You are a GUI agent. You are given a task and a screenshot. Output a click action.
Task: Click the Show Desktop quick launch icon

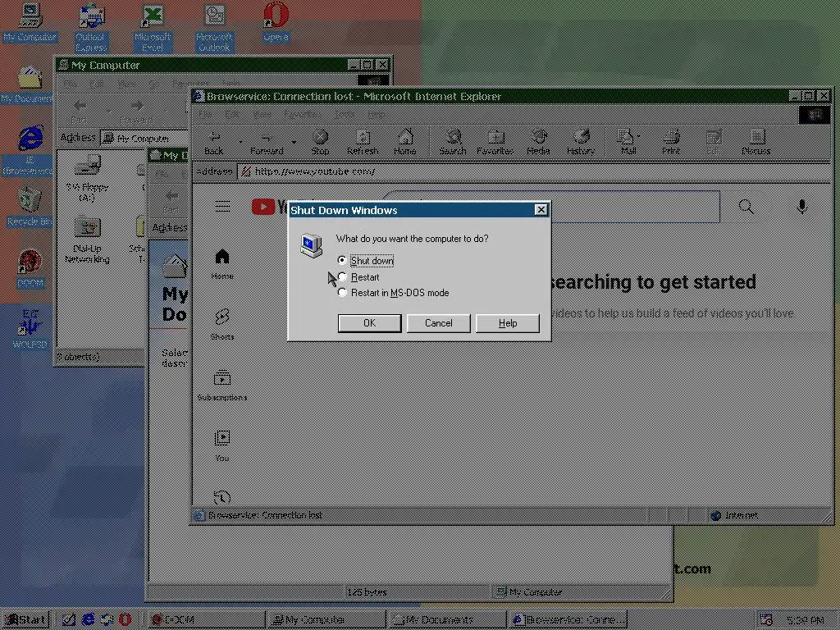click(69, 620)
